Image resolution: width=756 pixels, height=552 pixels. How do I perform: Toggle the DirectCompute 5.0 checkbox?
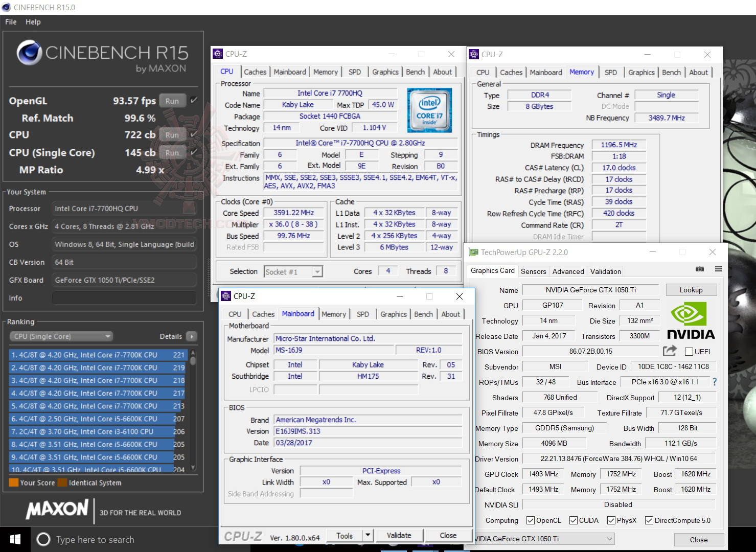tap(649, 520)
